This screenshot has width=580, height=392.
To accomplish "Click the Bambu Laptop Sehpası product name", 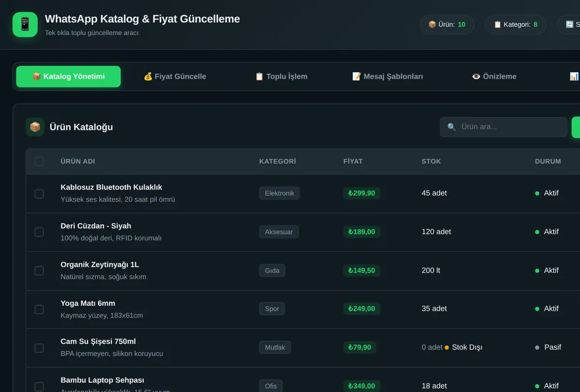I will click(x=102, y=380).
